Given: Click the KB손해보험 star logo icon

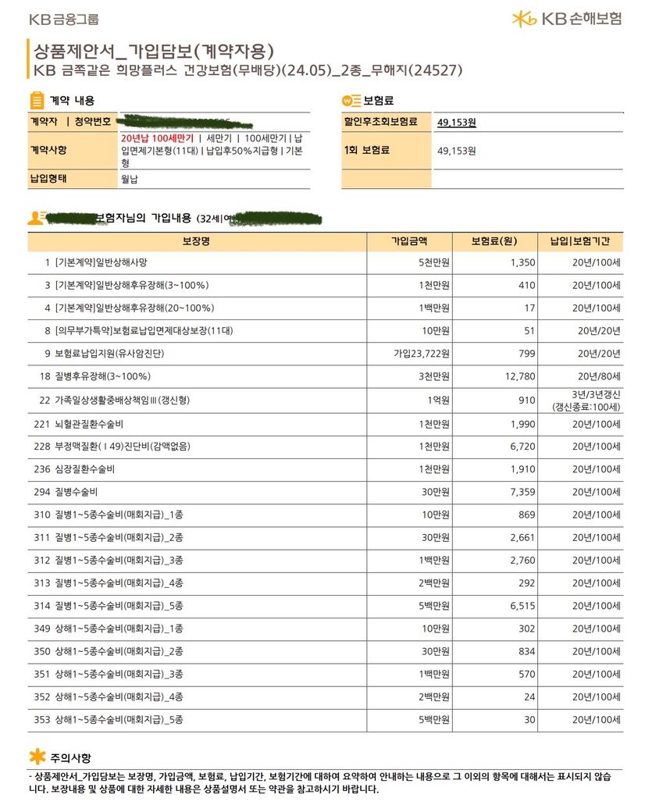Looking at the screenshot, I should click(x=524, y=19).
